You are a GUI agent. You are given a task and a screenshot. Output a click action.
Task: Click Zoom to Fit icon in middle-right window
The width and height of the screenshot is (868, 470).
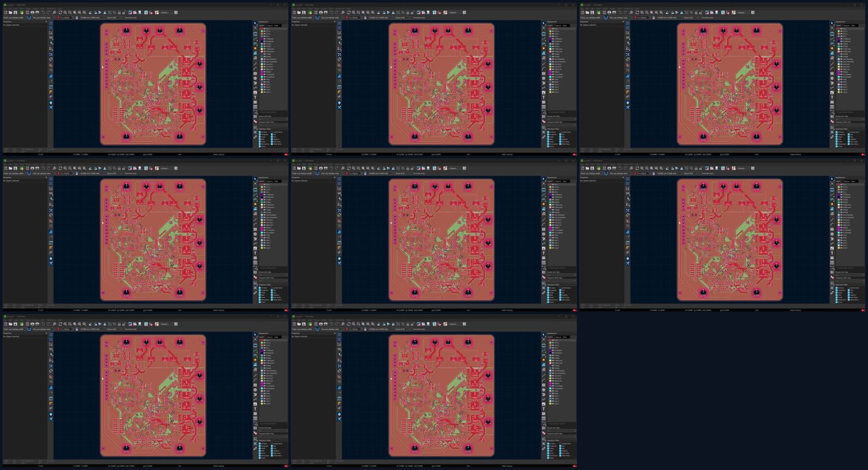pyautogui.click(x=651, y=169)
